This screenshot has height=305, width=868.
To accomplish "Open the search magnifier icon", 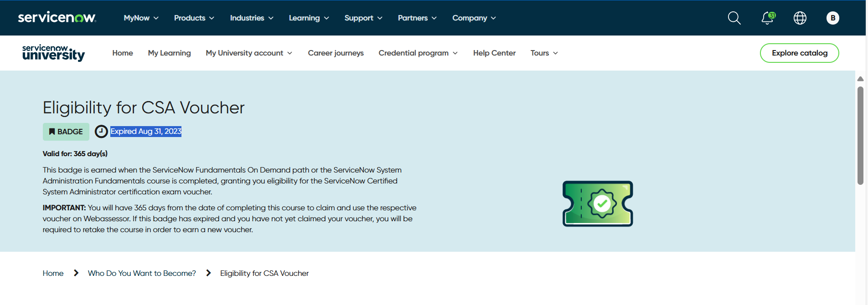I will click(x=734, y=18).
